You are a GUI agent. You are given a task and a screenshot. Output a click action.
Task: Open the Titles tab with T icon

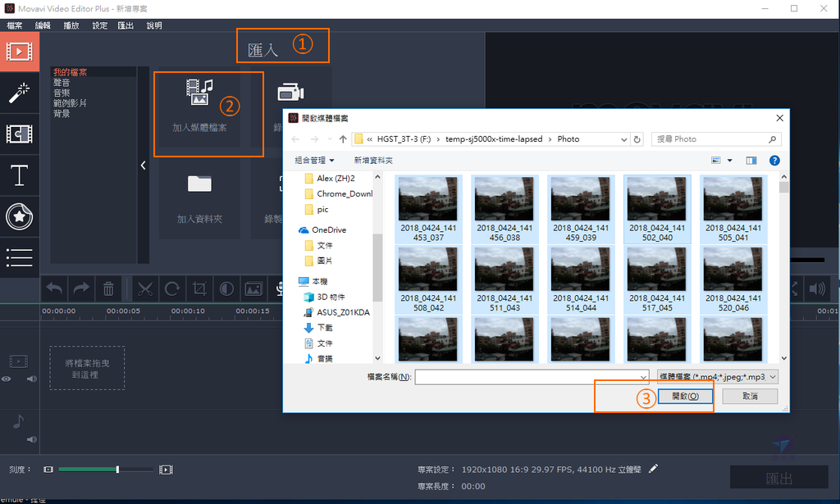[20, 175]
